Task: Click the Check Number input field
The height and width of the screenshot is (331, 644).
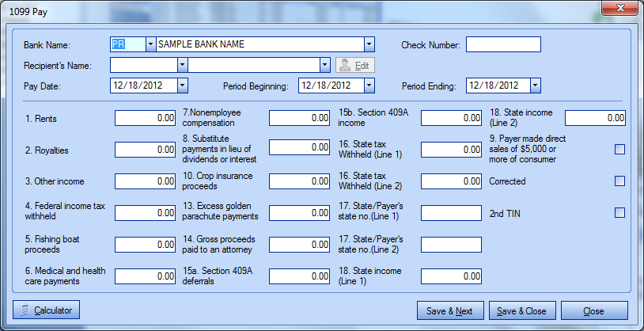Action: [503, 44]
